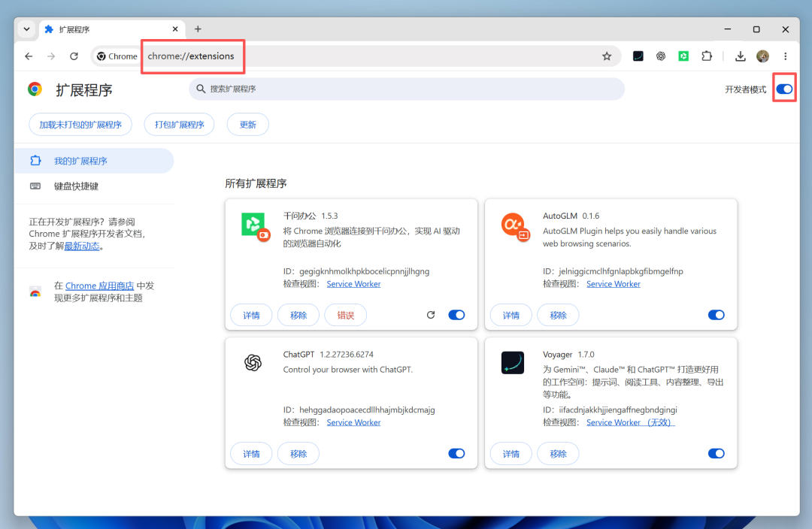Image resolution: width=812 pixels, height=529 pixels.
Task: Open Chrome's three-dot menu
Action: pos(785,56)
